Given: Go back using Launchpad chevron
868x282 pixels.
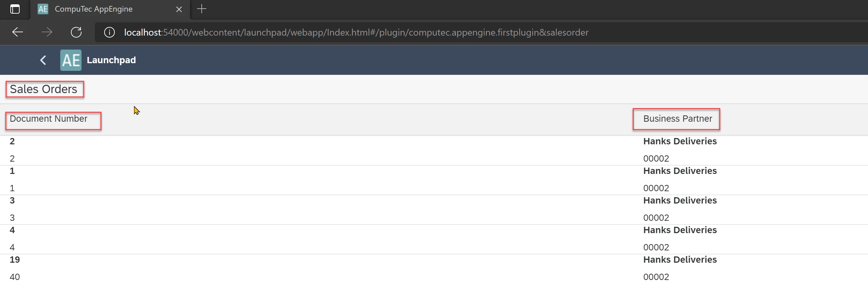Looking at the screenshot, I should coord(43,60).
